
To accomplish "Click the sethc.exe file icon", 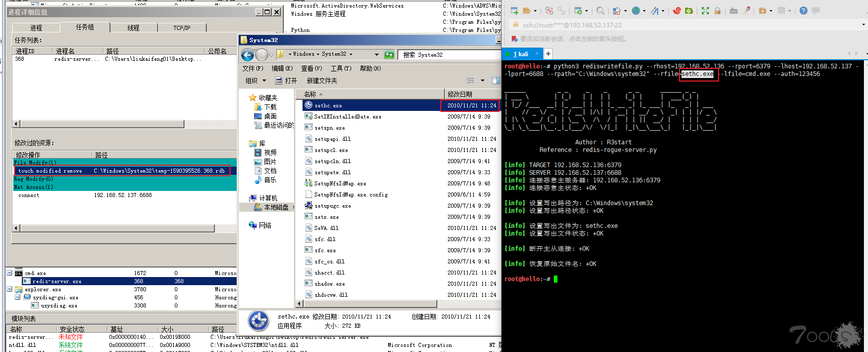I will click(x=308, y=105).
